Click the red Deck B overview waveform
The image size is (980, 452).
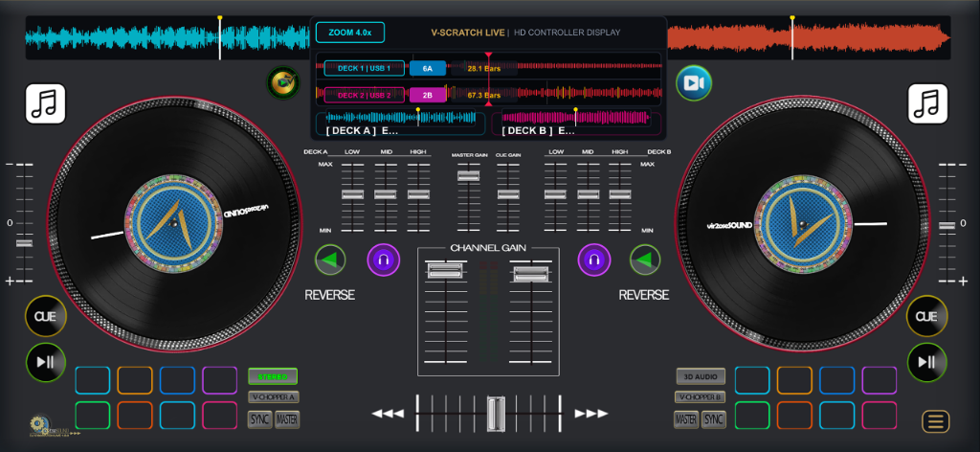pos(810,37)
